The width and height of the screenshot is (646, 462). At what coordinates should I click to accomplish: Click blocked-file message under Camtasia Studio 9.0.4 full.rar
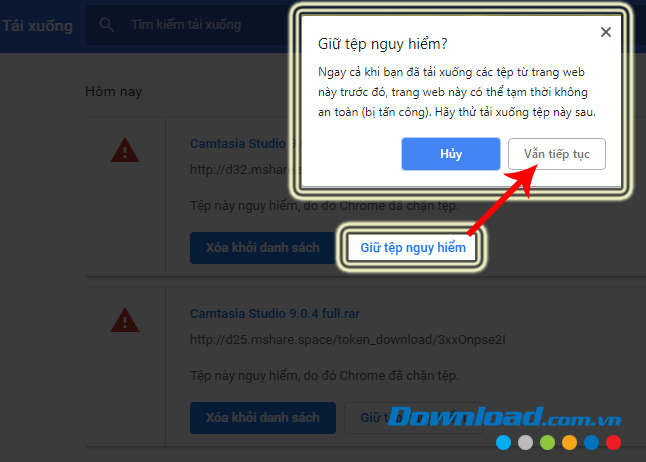tap(324, 376)
